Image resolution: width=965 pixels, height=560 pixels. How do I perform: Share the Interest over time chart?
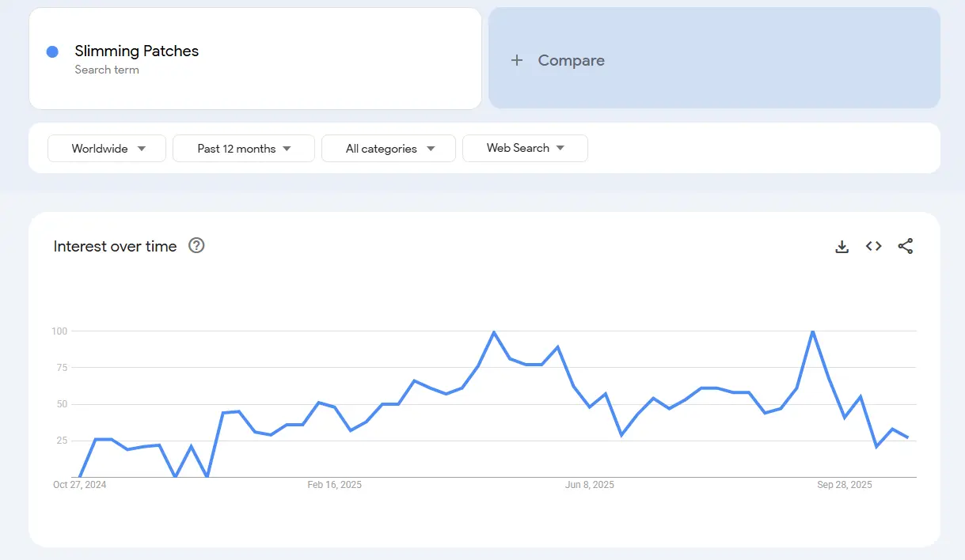906,247
